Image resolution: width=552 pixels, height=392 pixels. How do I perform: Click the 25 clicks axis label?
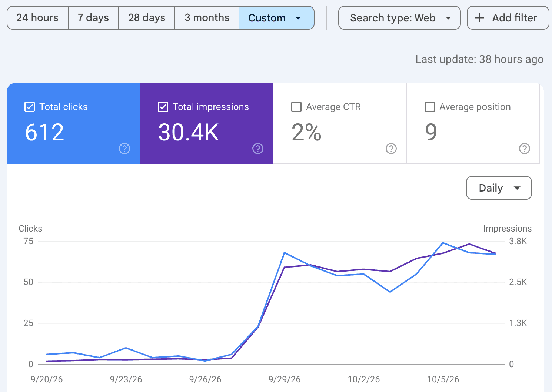[x=29, y=323]
